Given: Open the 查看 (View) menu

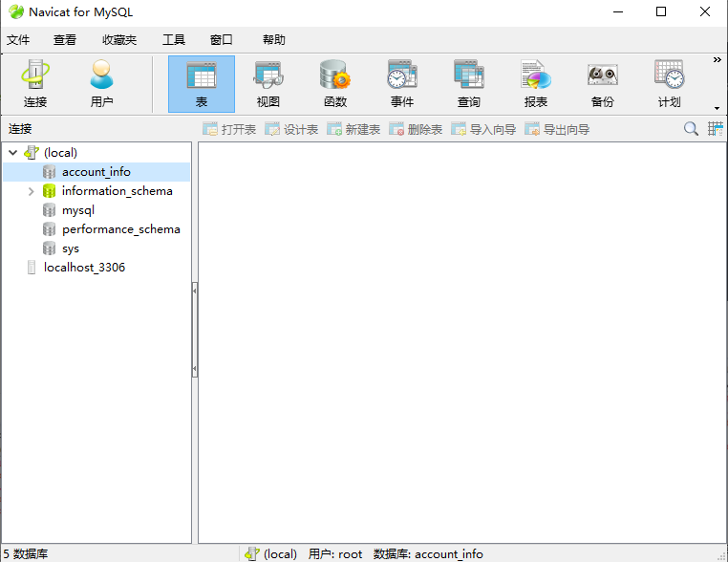Looking at the screenshot, I should [65, 40].
